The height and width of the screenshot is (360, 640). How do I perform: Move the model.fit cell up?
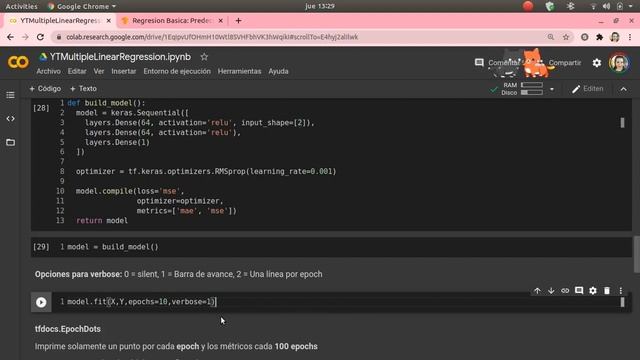pyautogui.click(x=537, y=291)
